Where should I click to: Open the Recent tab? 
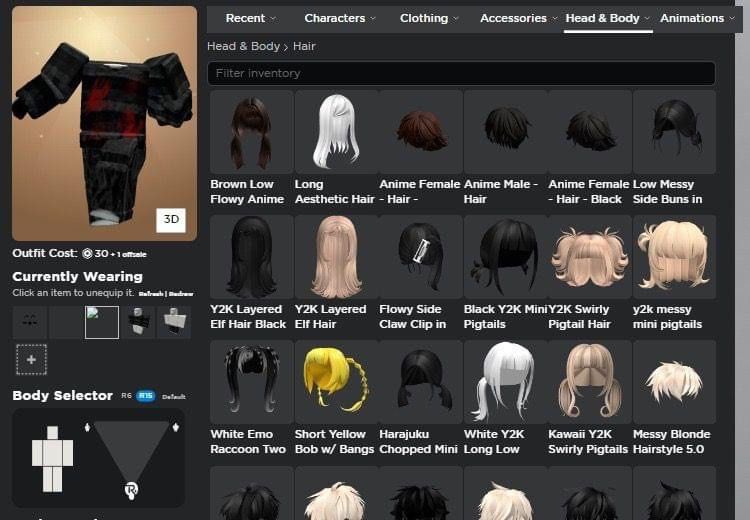(251, 18)
